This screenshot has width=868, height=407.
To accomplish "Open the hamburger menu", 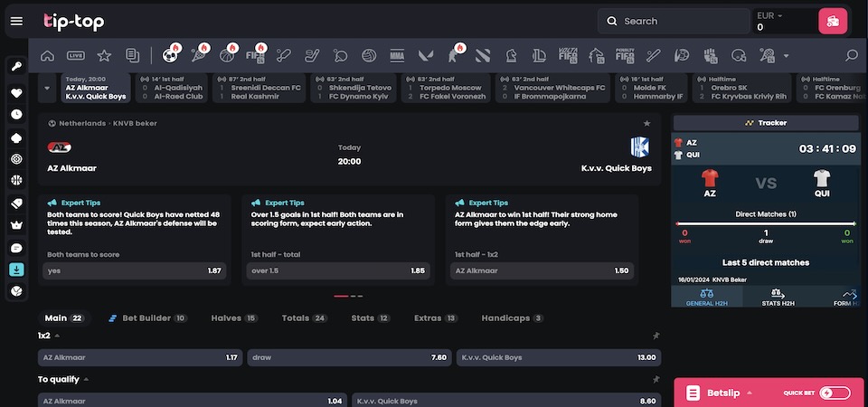I will click(x=16, y=21).
